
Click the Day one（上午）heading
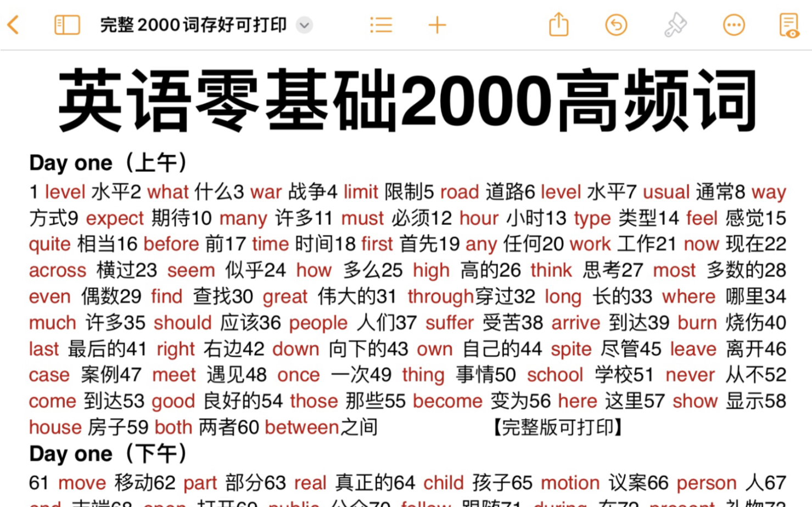(x=109, y=162)
